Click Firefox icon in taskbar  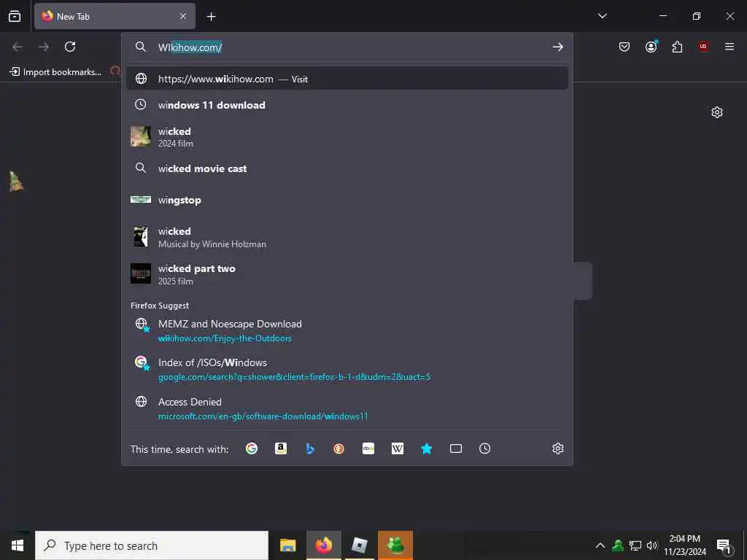323,545
